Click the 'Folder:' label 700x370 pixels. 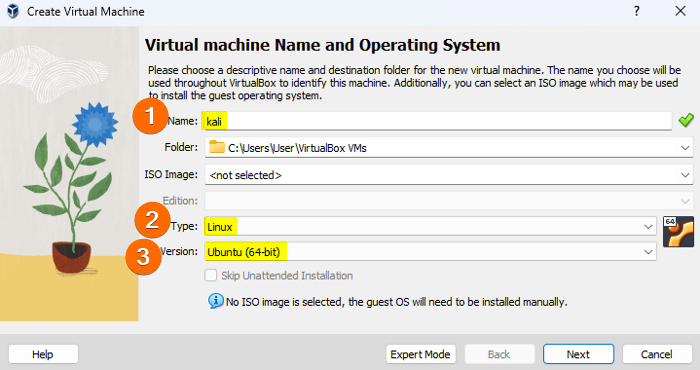(x=181, y=147)
